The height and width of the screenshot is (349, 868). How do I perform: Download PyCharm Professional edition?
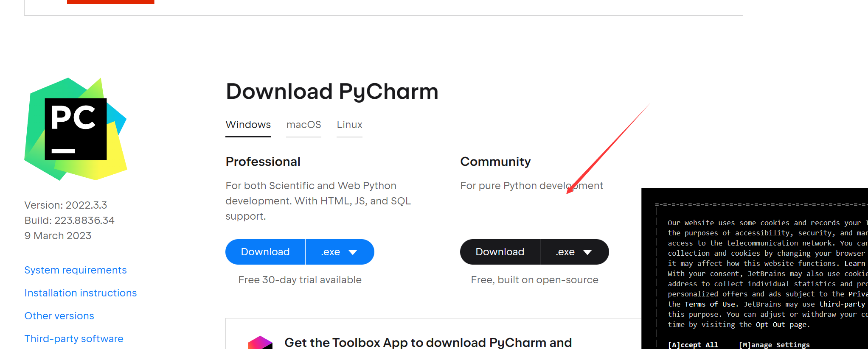pos(265,252)
